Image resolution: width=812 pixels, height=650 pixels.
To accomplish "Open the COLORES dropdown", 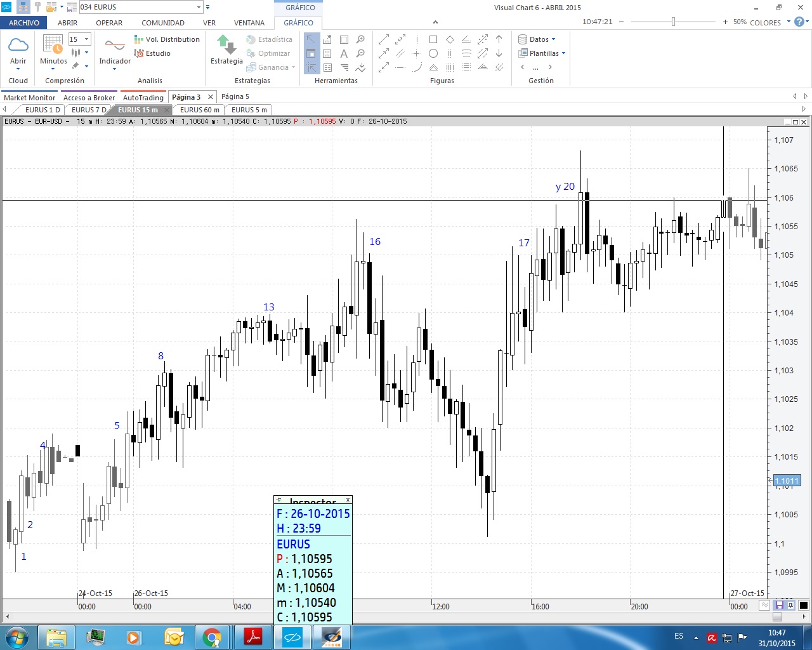I will click(789, 22).
